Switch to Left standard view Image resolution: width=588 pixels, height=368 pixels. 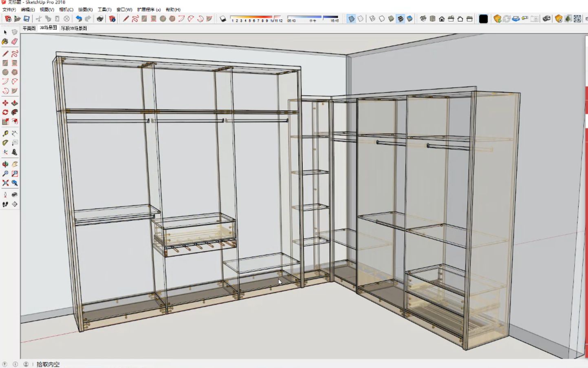click(469, 19)
